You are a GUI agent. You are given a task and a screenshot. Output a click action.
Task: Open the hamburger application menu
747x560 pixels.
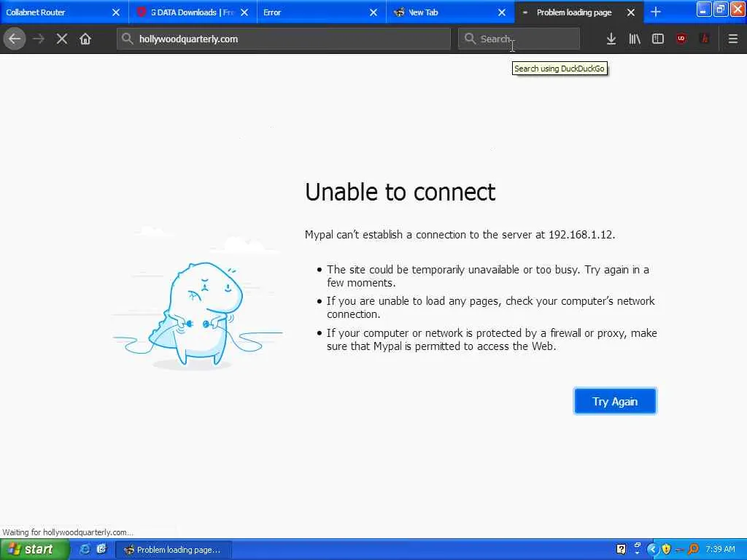(732, 39)
